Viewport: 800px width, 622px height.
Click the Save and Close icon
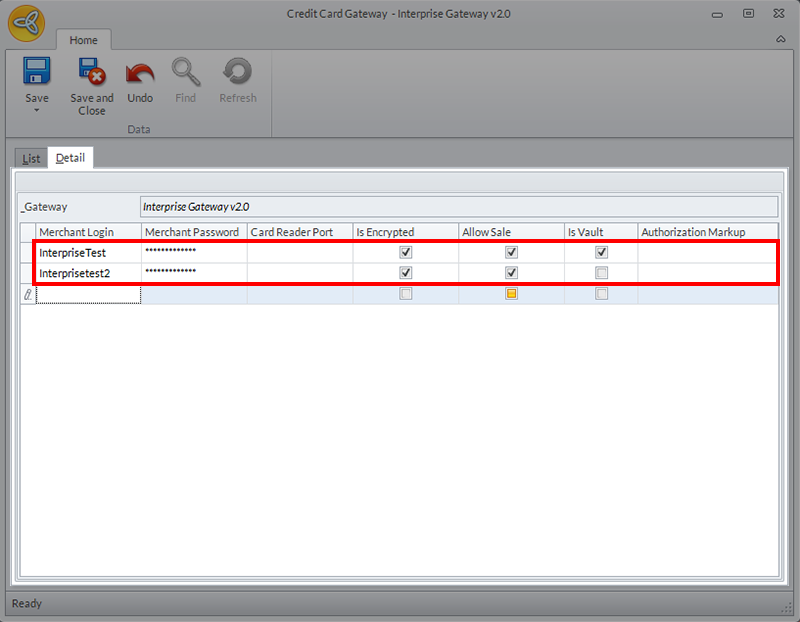[x=92, y=72]
